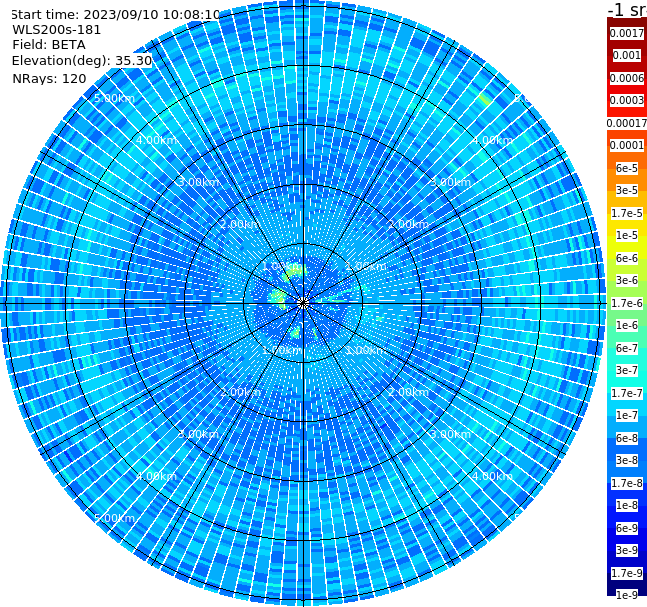Image resolution: width=647 pixels, height=607 pixels.
Task: Select the 0.00017 colorbar label
Action: click(x=627, y=123)
